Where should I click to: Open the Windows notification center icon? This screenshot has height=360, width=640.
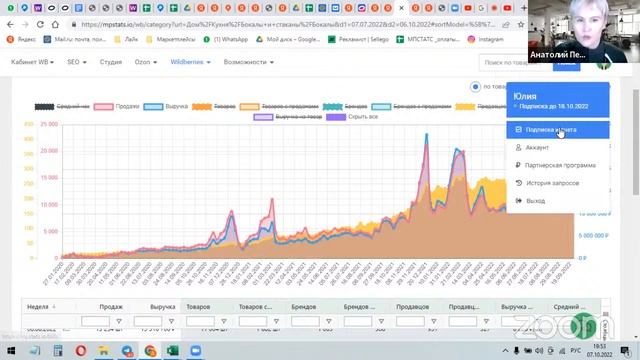pos(625,351)
